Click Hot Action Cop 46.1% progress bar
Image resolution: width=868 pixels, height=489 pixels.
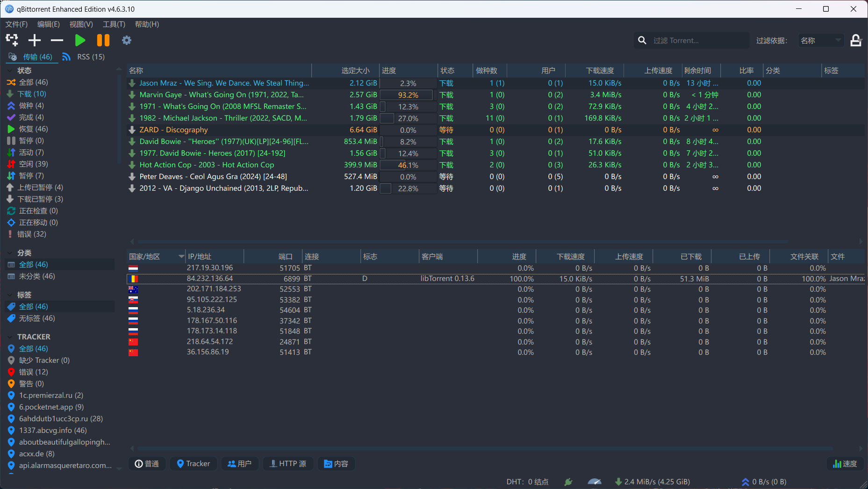click(x=408, y=165)
